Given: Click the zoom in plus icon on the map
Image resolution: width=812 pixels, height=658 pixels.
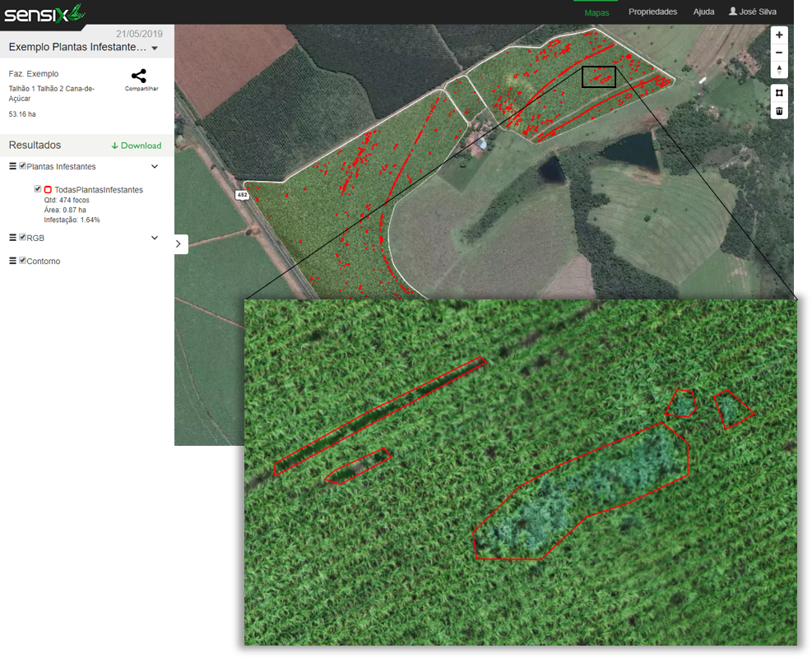Looking at the screenshot, I should (779, 35).
